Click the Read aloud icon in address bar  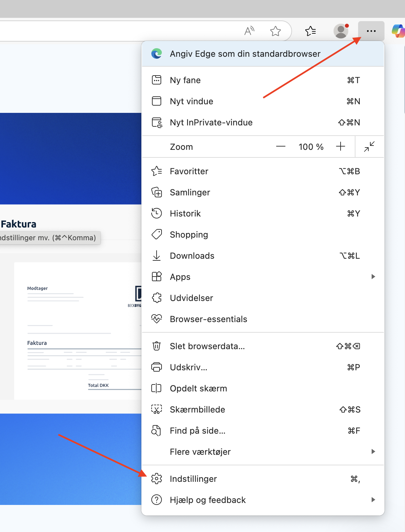point(249,31)
